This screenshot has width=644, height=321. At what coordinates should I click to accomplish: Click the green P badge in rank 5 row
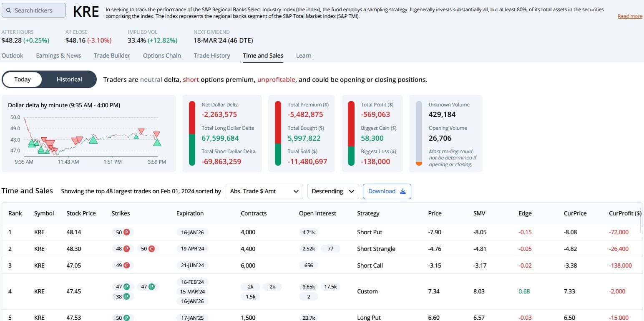(126, 318)
